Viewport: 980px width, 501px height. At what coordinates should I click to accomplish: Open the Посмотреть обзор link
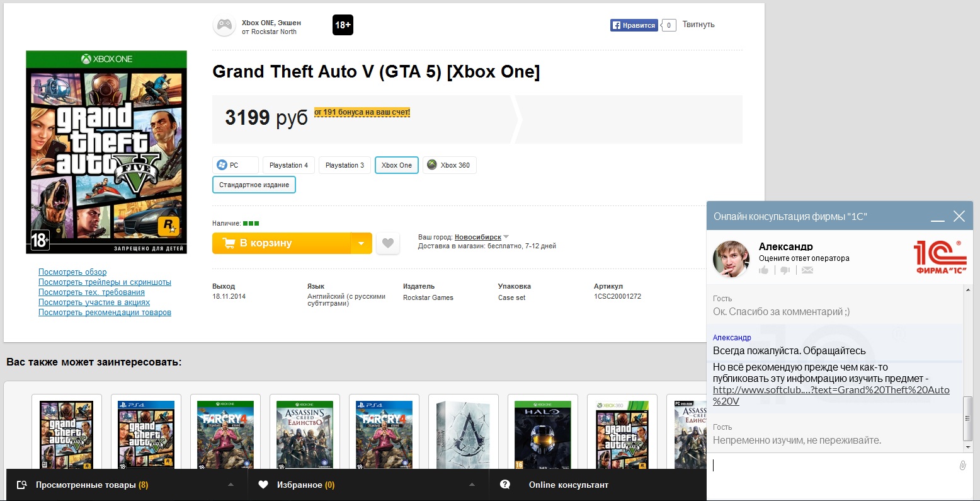tap(72, 272)
